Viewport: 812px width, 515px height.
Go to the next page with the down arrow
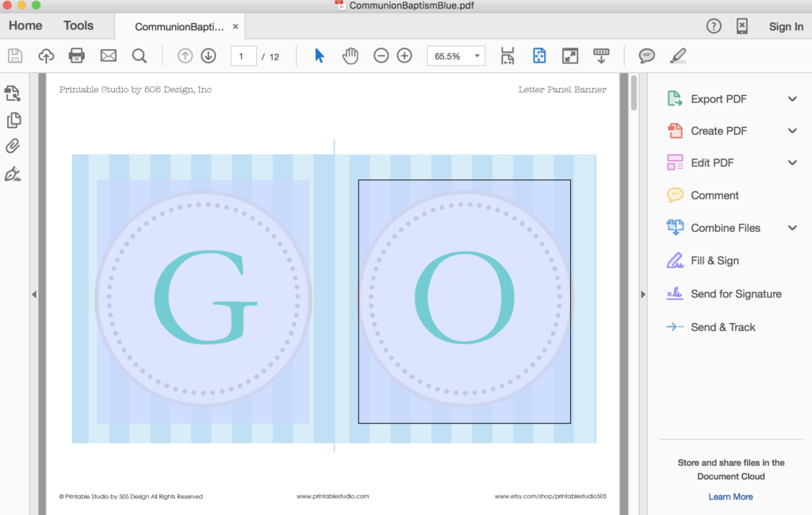point(208,56)
